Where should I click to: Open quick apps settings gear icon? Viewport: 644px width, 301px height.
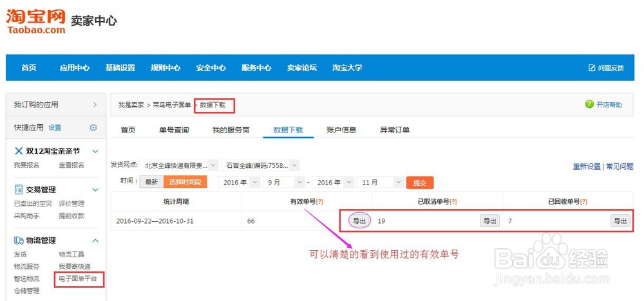click(93, 127)
